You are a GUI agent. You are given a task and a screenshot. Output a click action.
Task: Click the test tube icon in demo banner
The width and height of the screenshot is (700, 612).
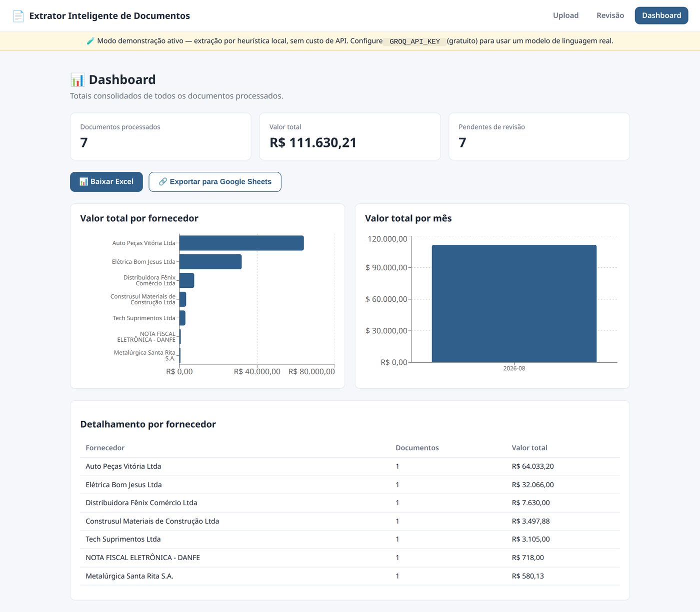90,41
